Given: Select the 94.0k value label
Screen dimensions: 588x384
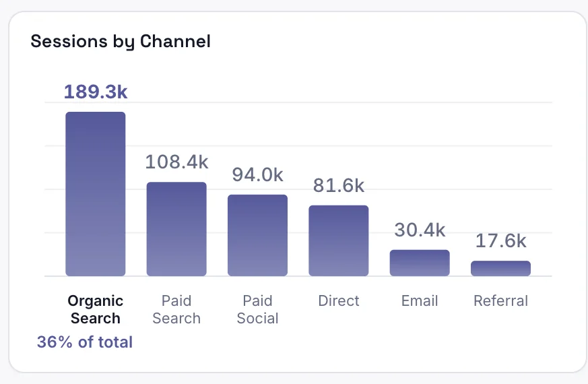Looking at the screenshot, I should pyautogui.click(x=257, y=174).
